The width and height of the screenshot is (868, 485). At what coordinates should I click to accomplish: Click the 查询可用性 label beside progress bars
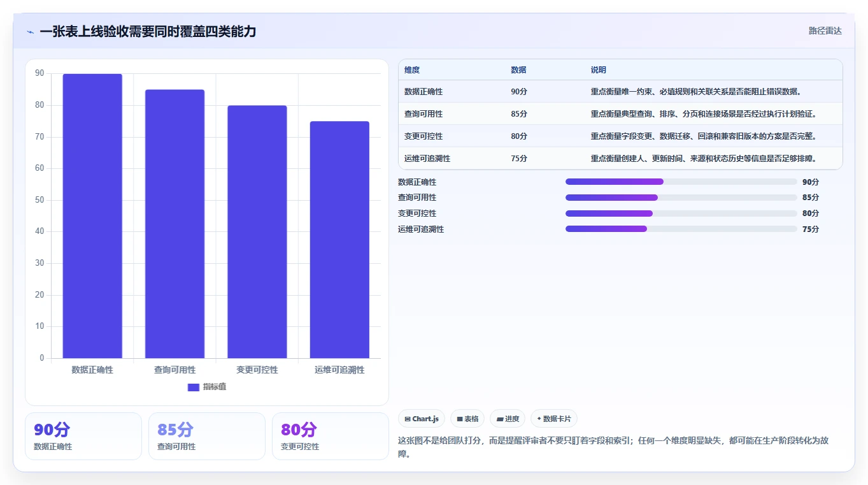(417, 198)
